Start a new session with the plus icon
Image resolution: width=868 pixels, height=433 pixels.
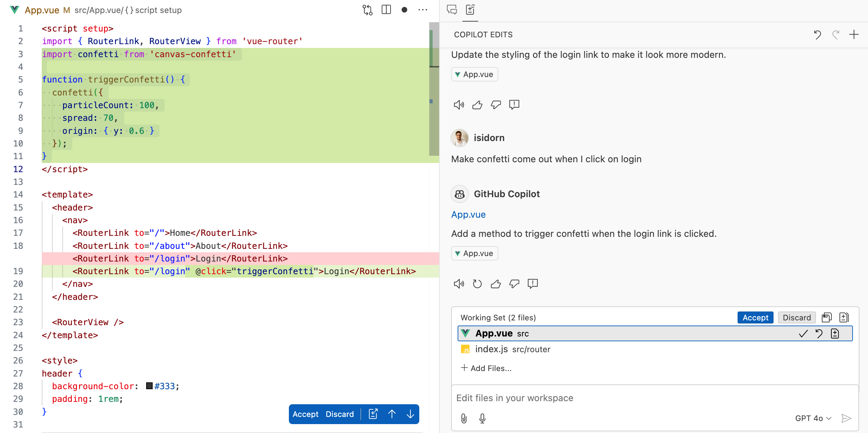pos(854,34)
